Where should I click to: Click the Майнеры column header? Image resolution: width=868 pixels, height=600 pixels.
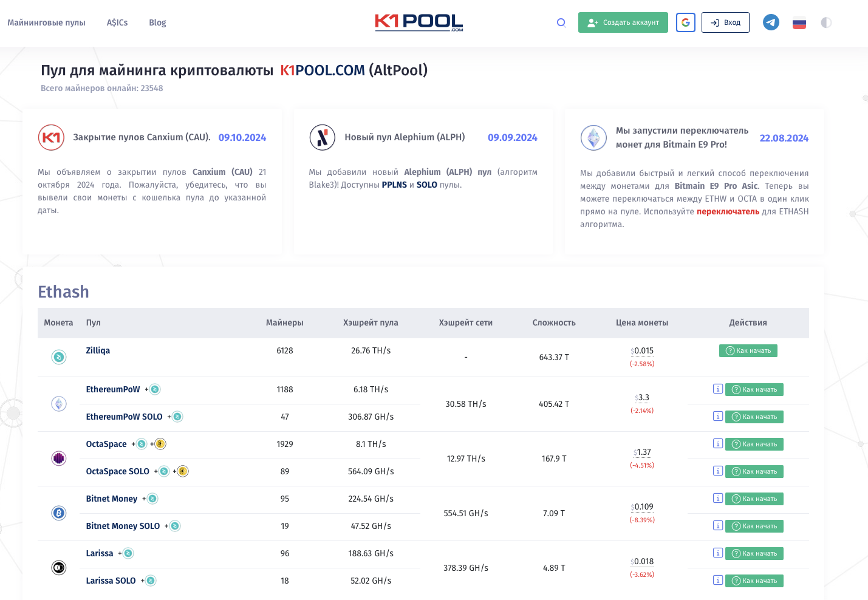[285, 322]
